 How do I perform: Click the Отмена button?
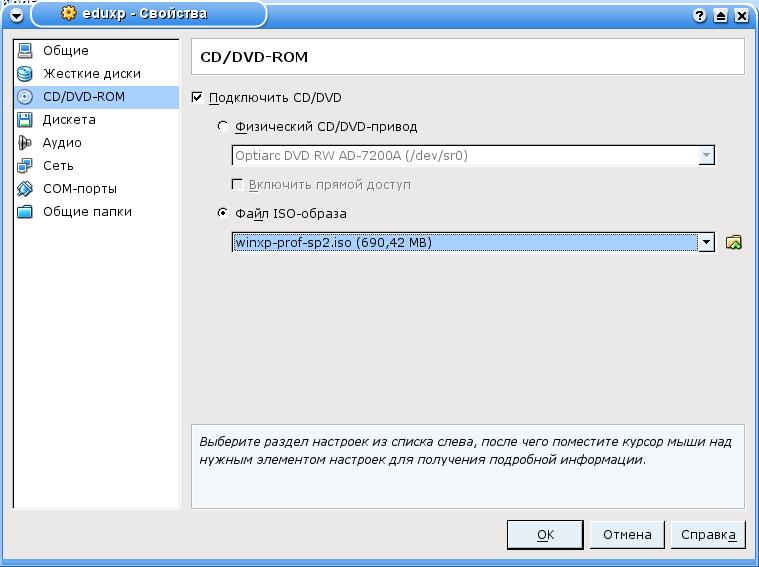click(x=627, y=535)
